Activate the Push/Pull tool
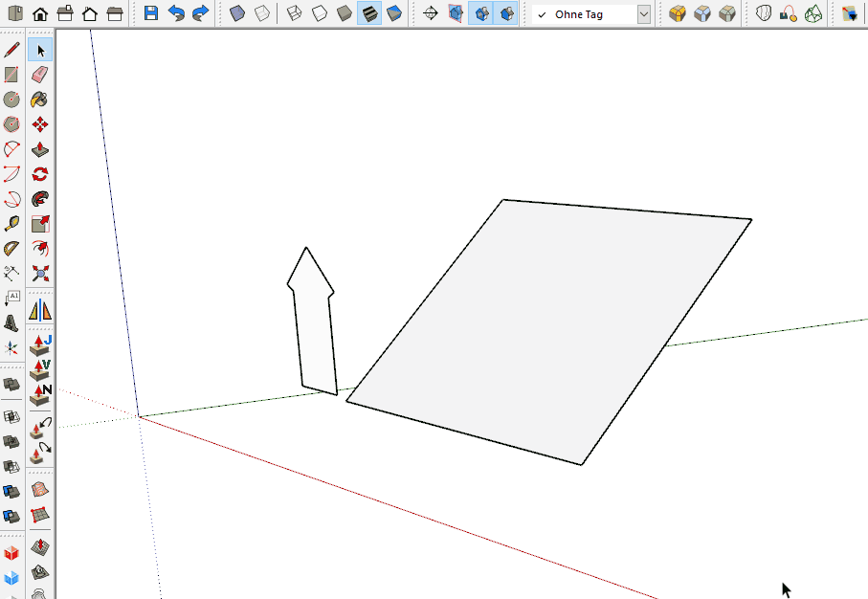Viewport: 868px width, 599px height. [40, 149]
